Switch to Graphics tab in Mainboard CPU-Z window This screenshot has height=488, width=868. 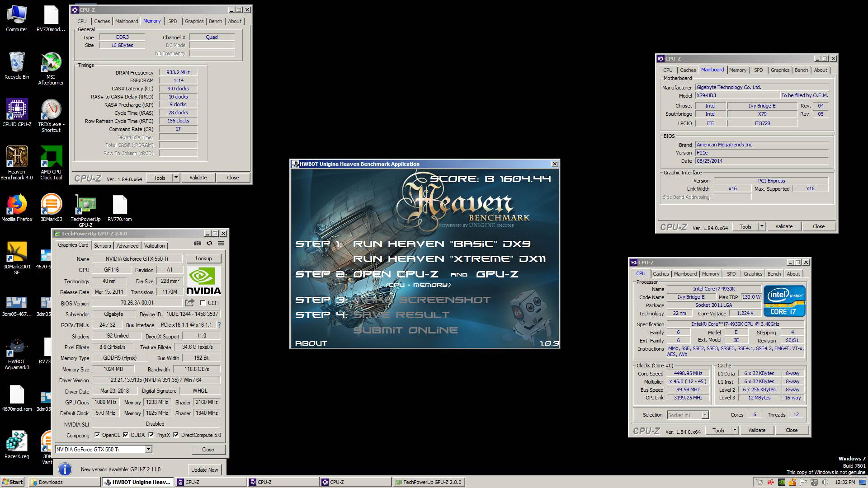(780, 70)
